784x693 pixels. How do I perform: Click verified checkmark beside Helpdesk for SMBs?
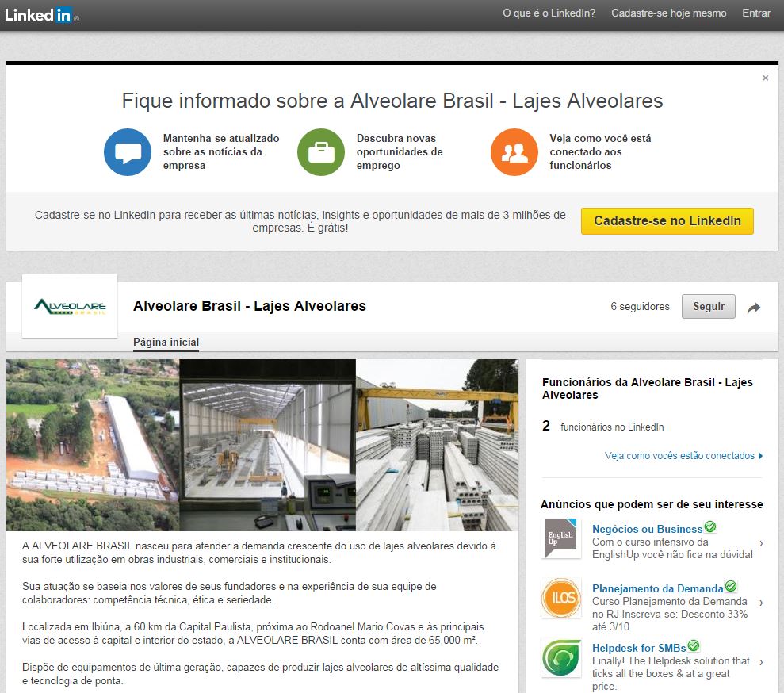pos(693,645)
